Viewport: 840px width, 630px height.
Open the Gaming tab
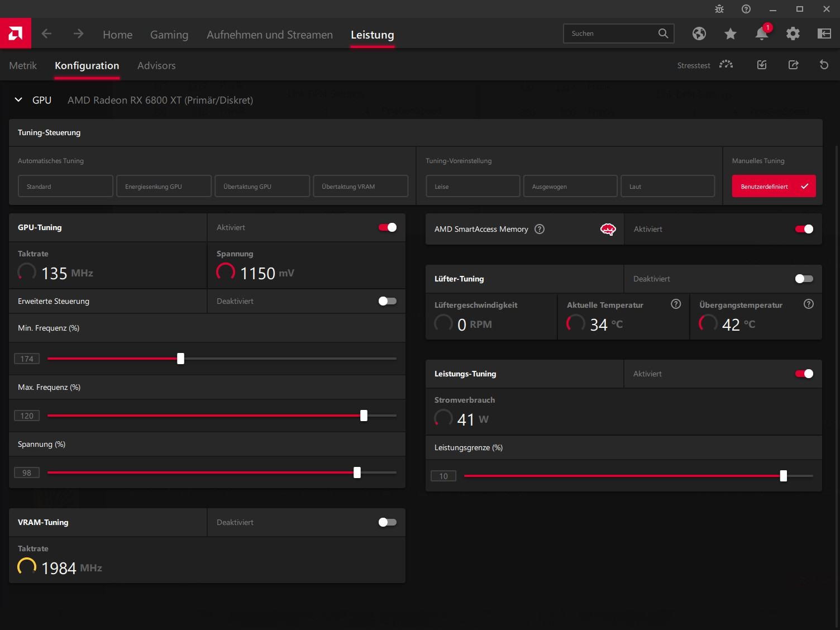pyautogui.click(x=169, y=35)
